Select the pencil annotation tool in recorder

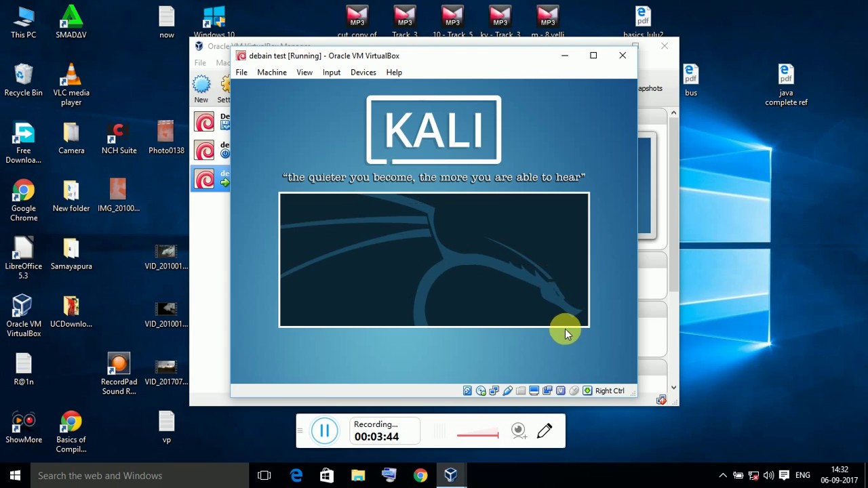point(545,431)
